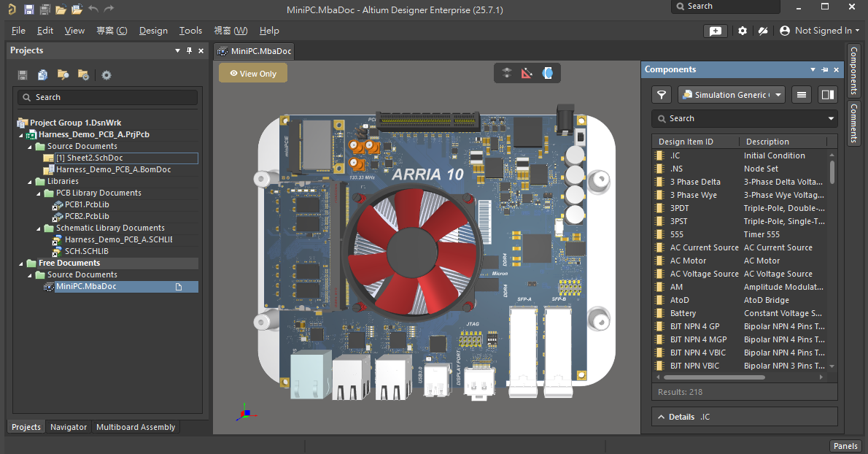Click the compile documents icon in the Projects panel
Viewport: 868px width, 454px height.
coord(42,74)
